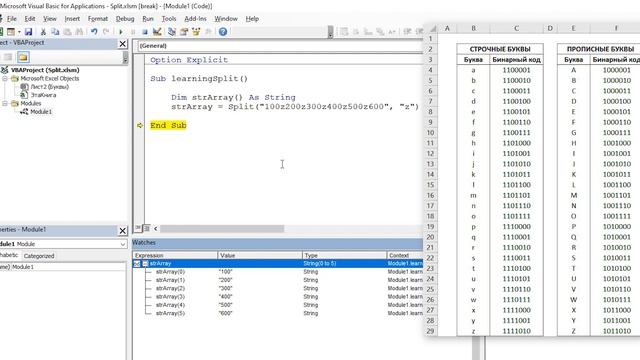Open the Edit menu

[x=30, y=19]
